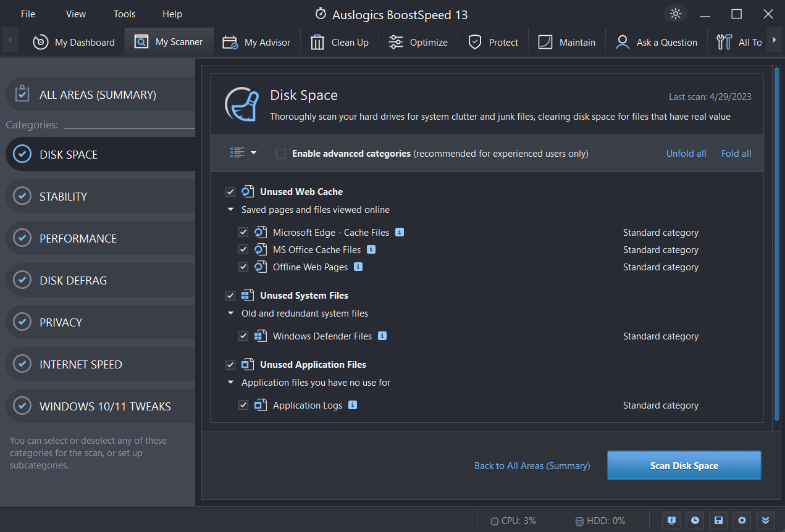Click the Application Logs item icon
785x532 pixels.
point(261,405)
